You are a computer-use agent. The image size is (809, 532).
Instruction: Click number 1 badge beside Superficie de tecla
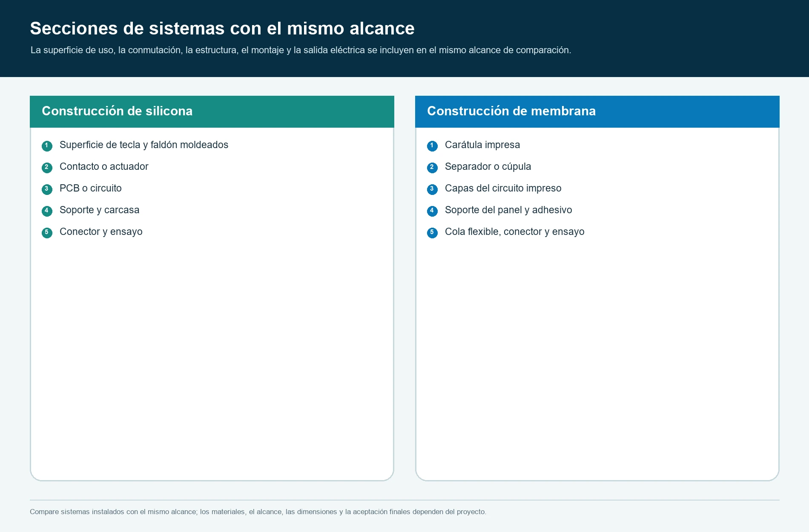[47, 146]
